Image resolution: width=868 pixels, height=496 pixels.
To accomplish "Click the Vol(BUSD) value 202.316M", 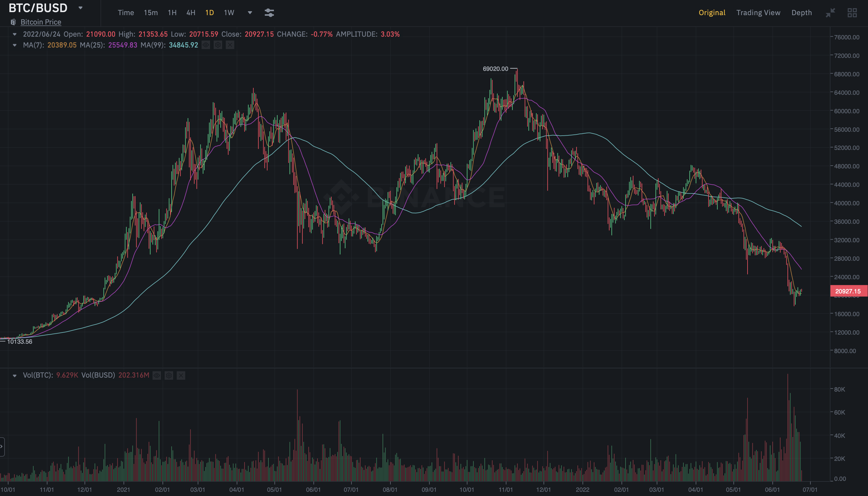I will coord(134,375).
